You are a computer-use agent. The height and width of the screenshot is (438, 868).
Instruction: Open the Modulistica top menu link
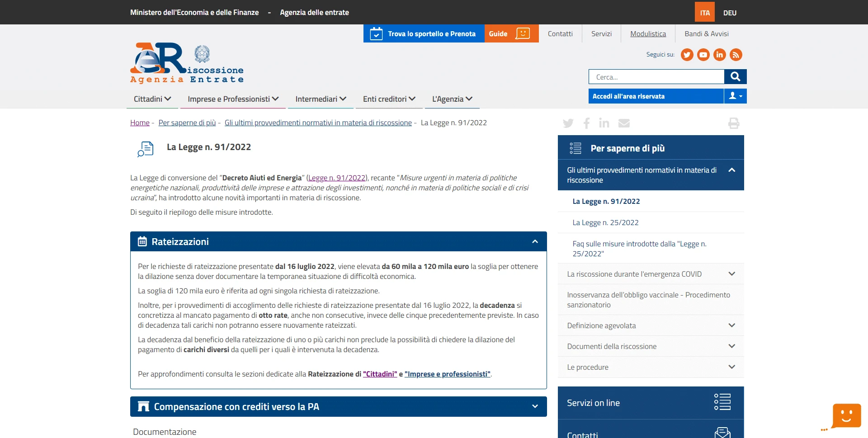tap(648, 34)
